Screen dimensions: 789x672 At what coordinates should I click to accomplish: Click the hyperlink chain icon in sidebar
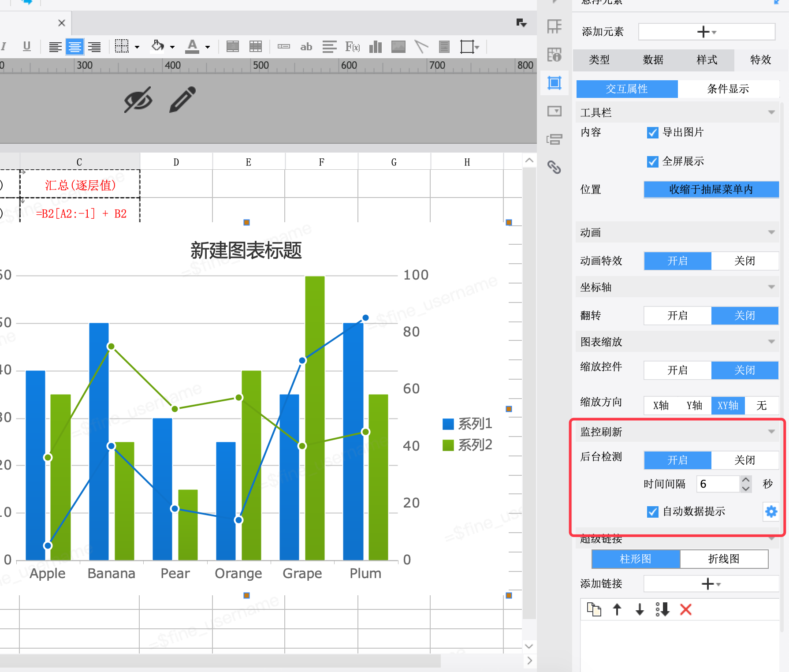pos(554,167)
